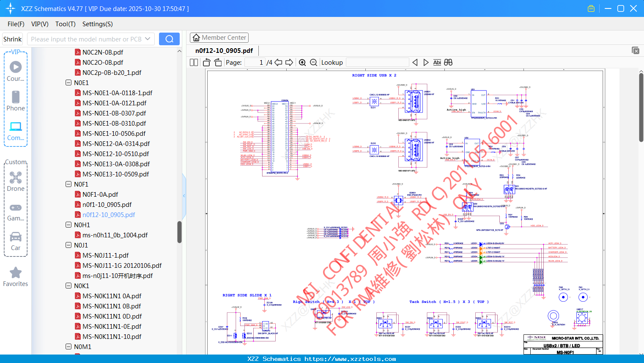644x363 pixels.
Task: Rotate the page clockwise
Action: [218, 62]
